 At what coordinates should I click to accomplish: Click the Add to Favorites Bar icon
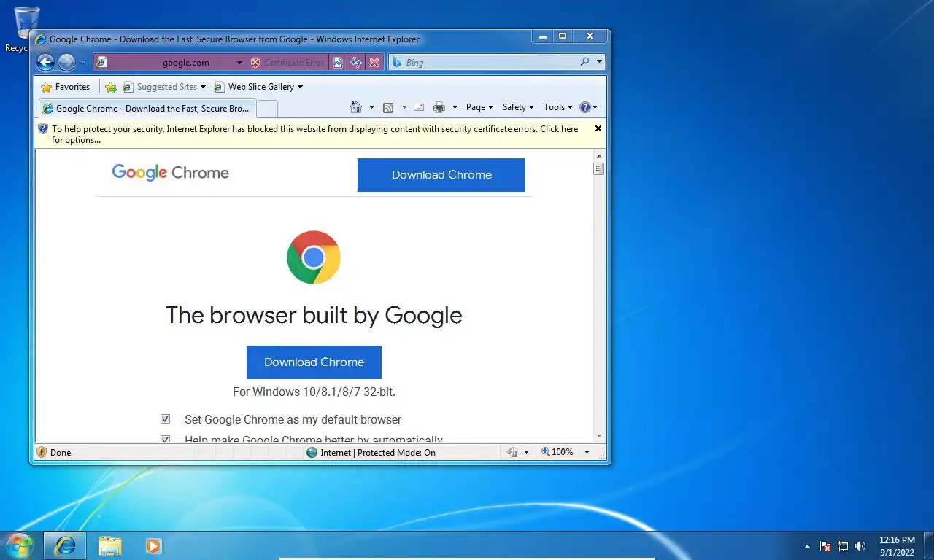[111, 87]
